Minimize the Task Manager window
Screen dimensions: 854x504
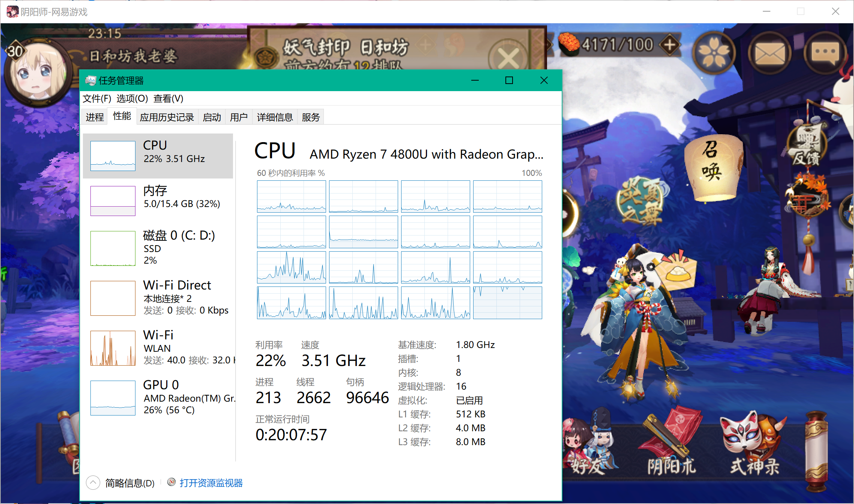point(475,80)
